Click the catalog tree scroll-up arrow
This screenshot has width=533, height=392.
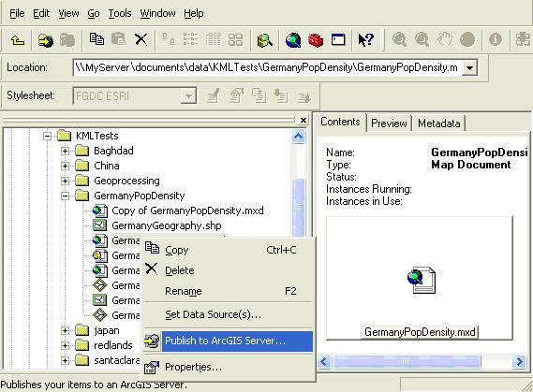point(298,137)
